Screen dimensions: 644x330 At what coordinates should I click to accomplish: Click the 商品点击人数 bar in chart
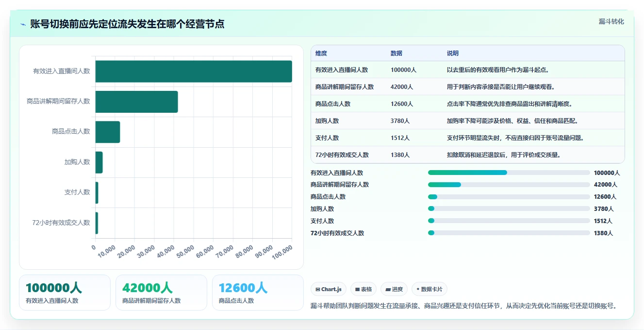click(108, 132)
